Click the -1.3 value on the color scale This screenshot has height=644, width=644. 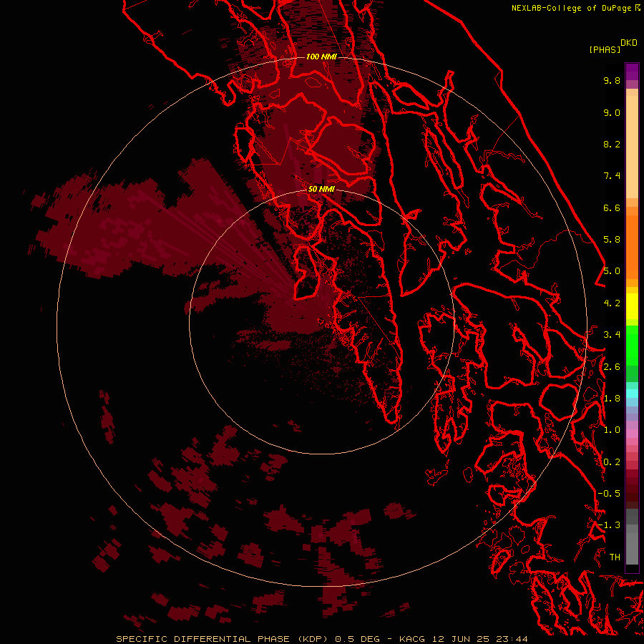coord(609,525)
